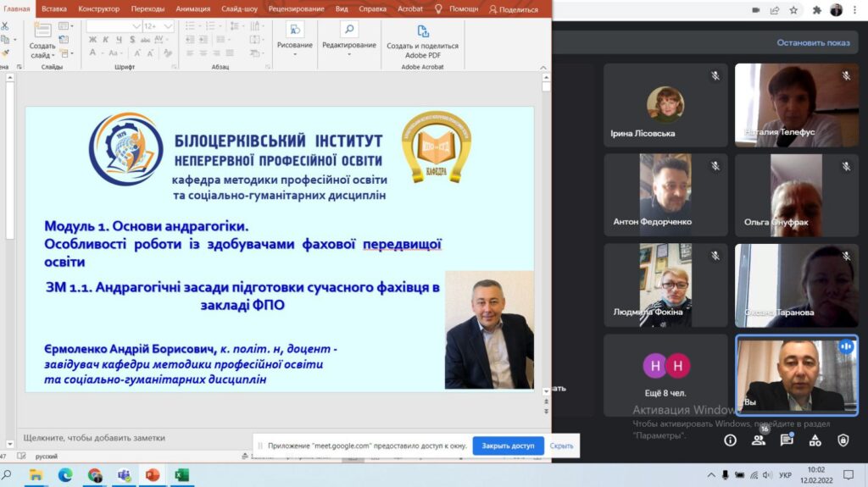Image resolution: width=868 pixels, height=487 pixels.
Task: Toggle italic formatting in the ribbon
Action: pos(105,40)
